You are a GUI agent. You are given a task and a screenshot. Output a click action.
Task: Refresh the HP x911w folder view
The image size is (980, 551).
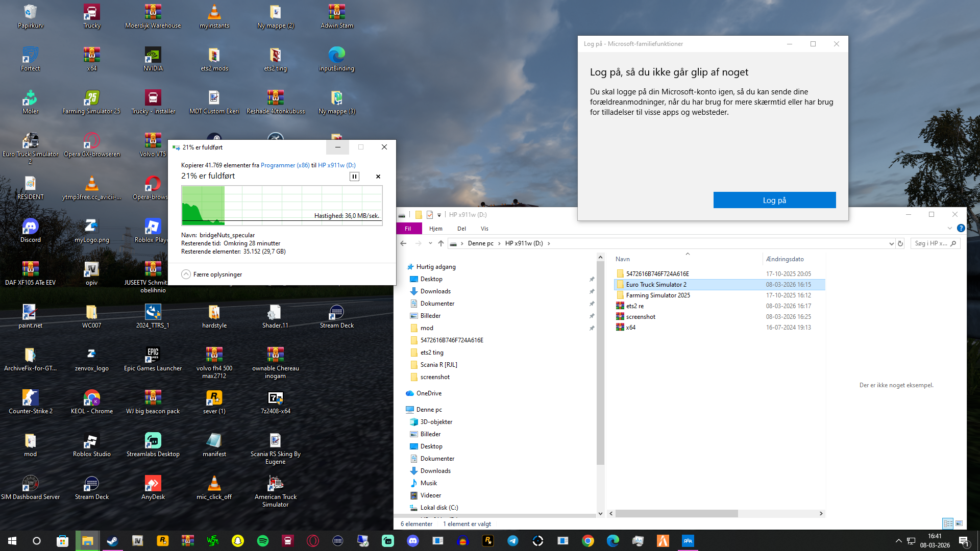[x=900, y=243]
